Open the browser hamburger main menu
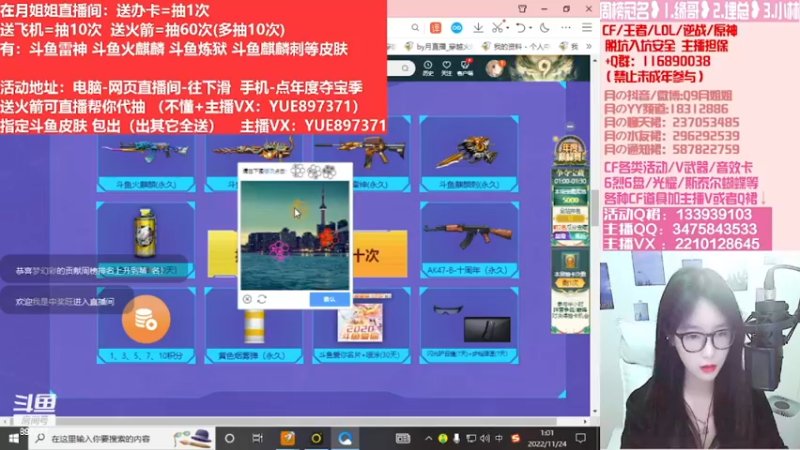800x450 pixels. 587,28
